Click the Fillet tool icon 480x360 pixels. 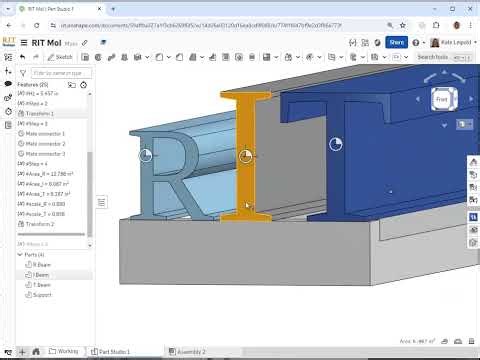159,57
